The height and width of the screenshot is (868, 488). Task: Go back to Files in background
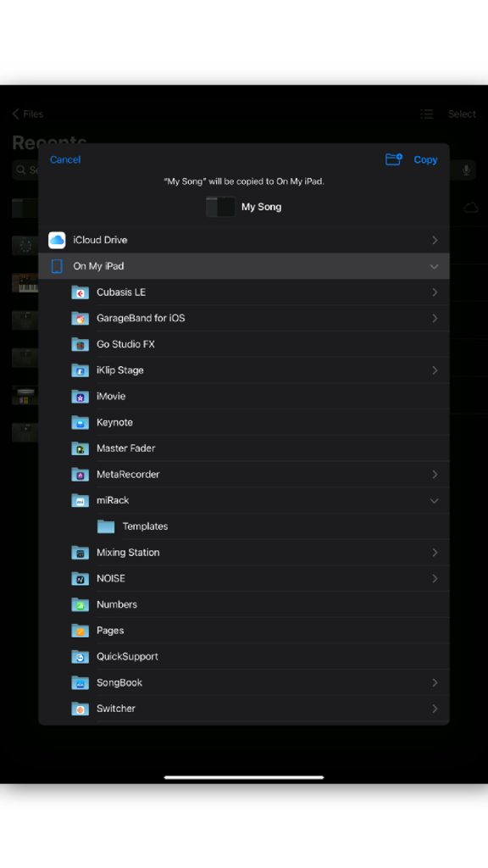click(x=28, y=114)
